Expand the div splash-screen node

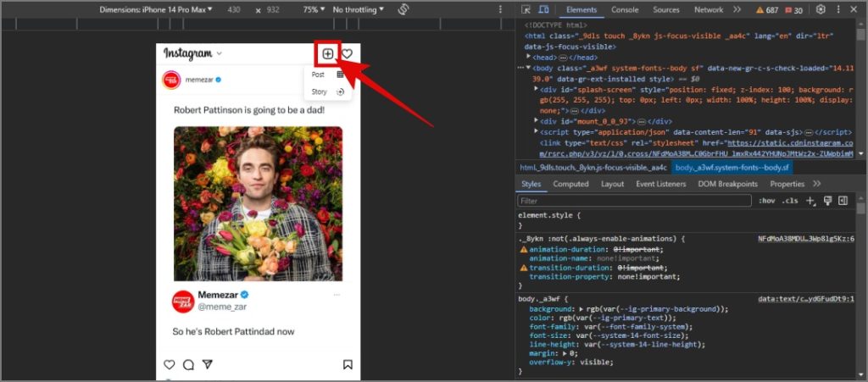(x=536, y=89)
